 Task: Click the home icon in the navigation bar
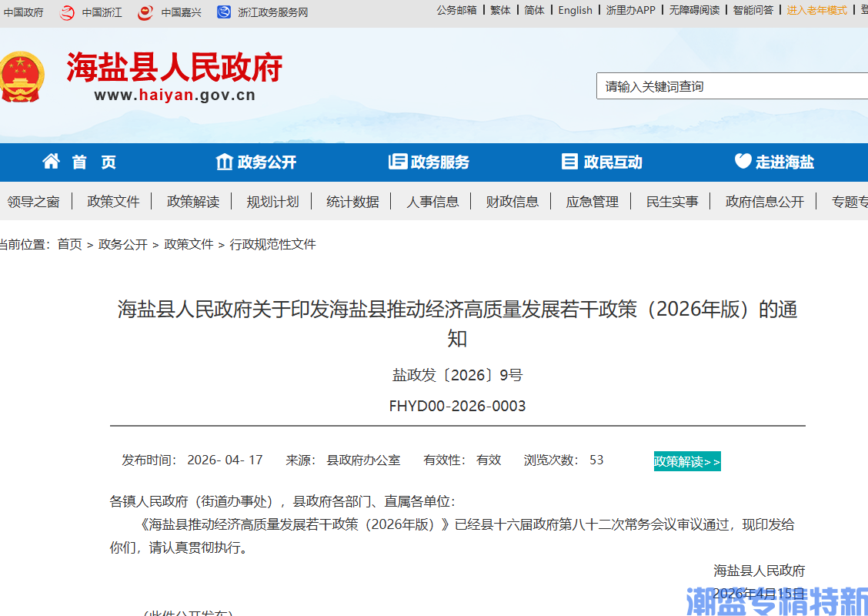51,162
